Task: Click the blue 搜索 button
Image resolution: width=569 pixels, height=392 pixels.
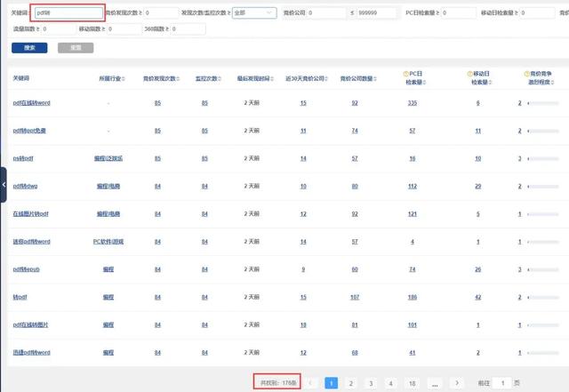Action: tap(29, 47)
